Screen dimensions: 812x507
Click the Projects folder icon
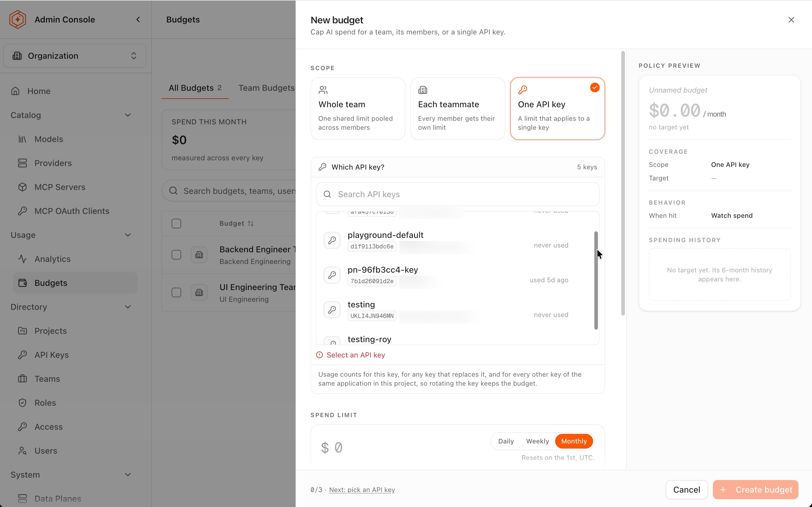click(x=22, y=331)
